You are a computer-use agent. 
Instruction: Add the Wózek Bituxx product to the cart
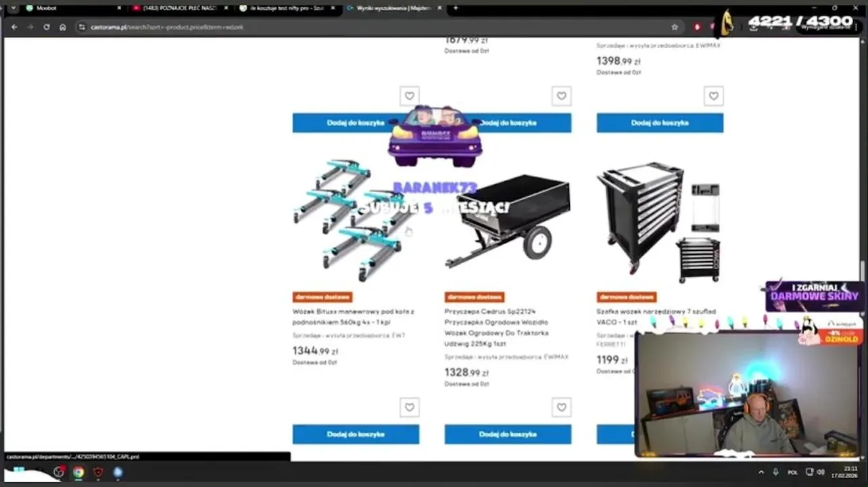pyautogui.click(x=356, y=434)
